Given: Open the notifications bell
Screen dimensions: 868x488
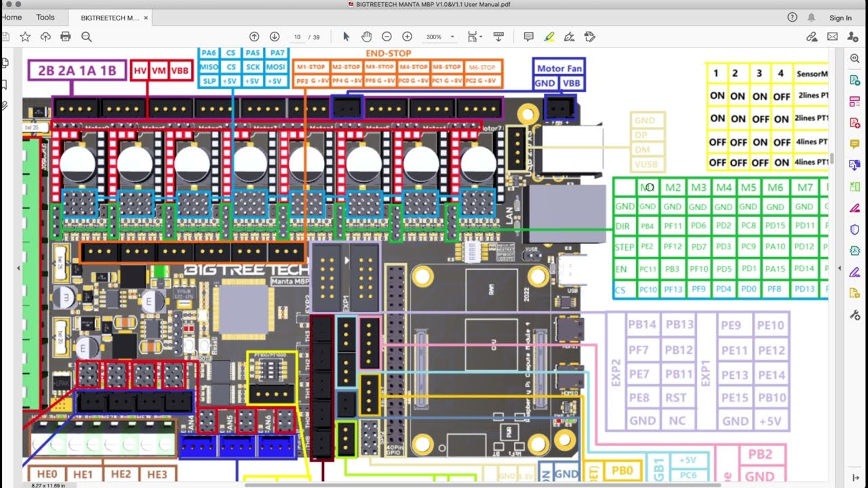Looking at the screenshot, I should pos(812,18).
